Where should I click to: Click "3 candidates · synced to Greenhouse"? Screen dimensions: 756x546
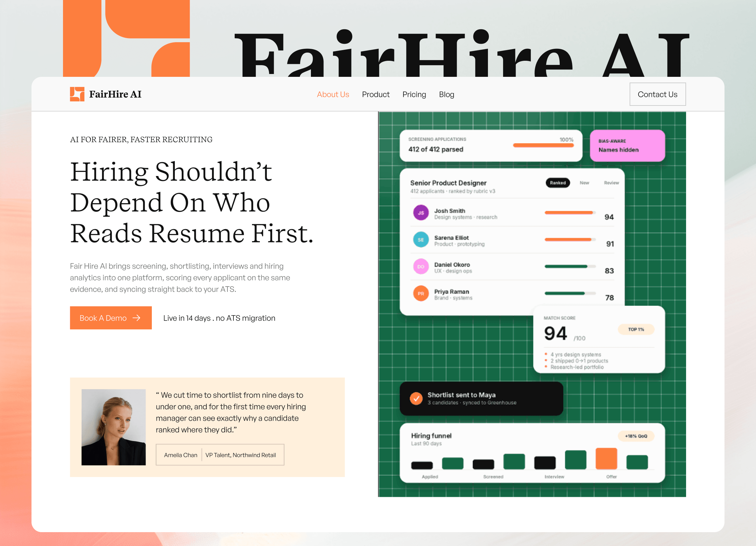tap(472, 403)
